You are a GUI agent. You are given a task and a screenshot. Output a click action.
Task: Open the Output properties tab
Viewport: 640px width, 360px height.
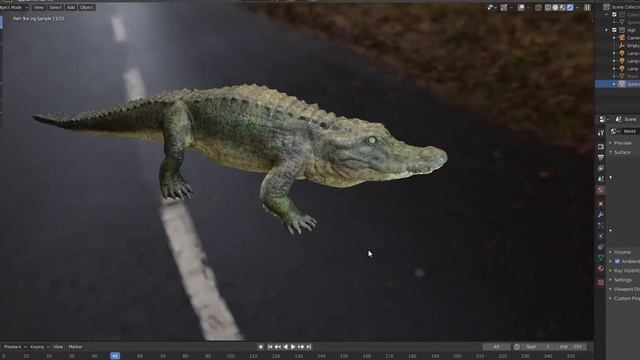click(601, 157)
